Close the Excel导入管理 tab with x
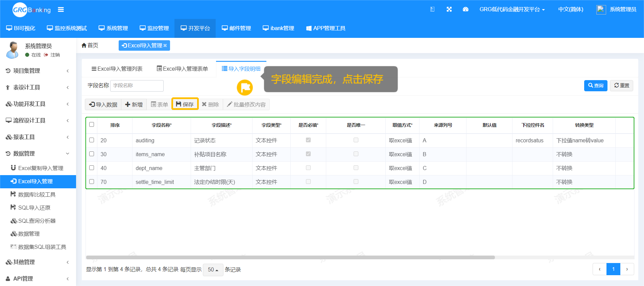 pyautogui.click(x=165, y=46)
